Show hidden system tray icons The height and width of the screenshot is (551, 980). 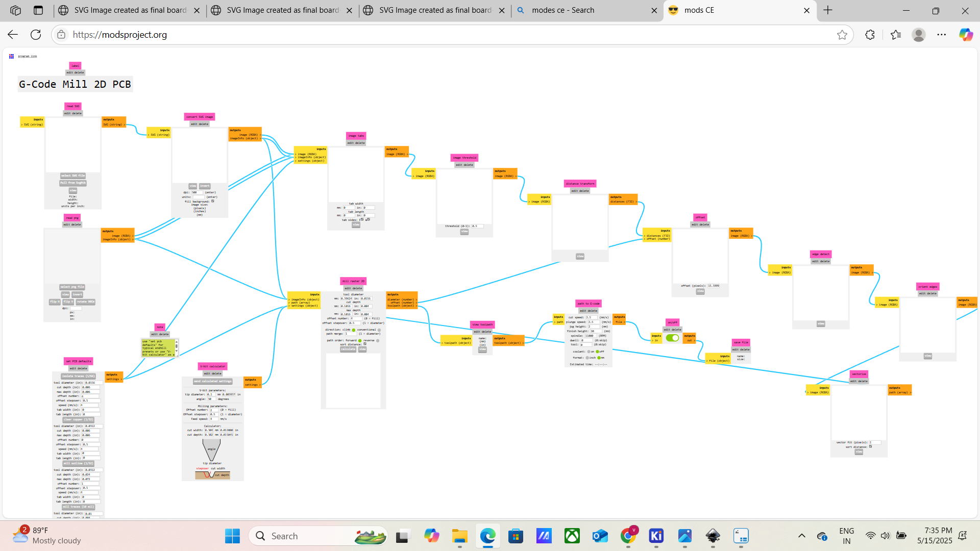pos(802,536)
